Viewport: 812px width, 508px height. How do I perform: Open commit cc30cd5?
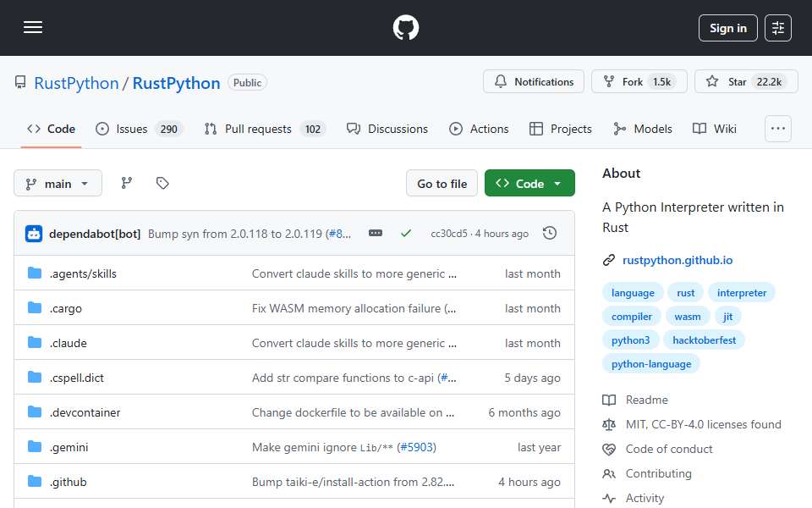pos(449,234)
